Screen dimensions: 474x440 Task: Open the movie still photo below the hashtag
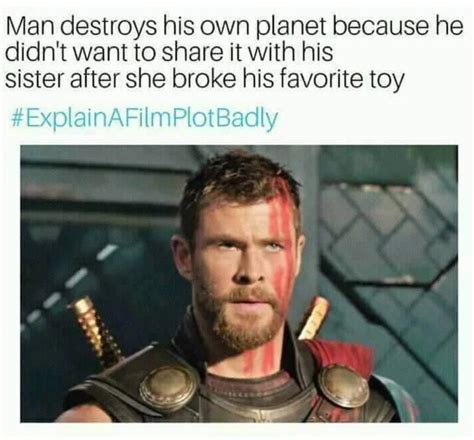click(239, 284)
